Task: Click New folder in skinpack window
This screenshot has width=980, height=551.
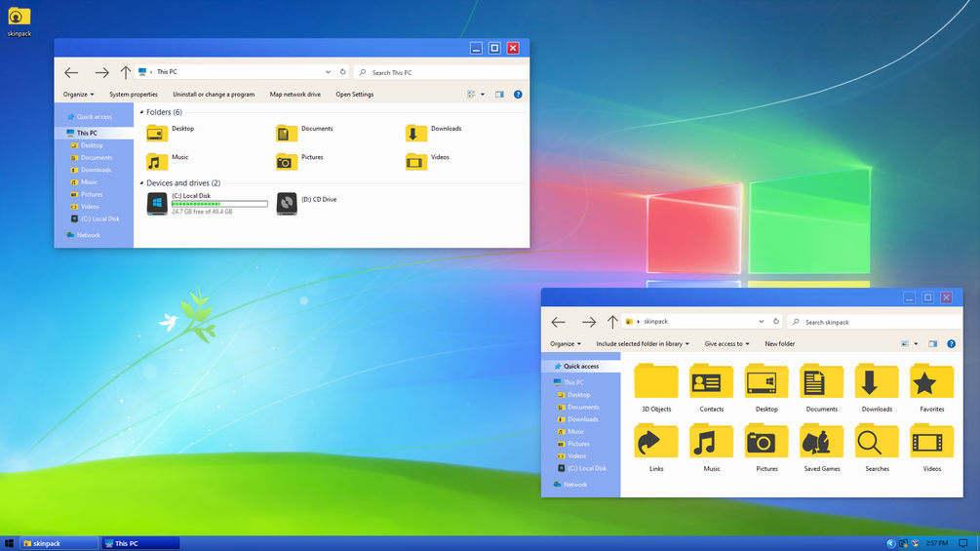Action: pos(779,343)
